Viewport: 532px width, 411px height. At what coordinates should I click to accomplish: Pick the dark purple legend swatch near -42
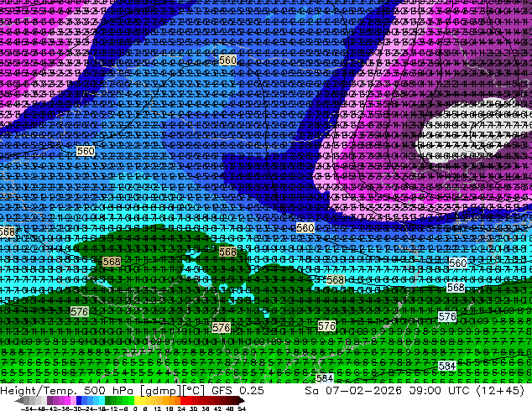coord(50,400)
